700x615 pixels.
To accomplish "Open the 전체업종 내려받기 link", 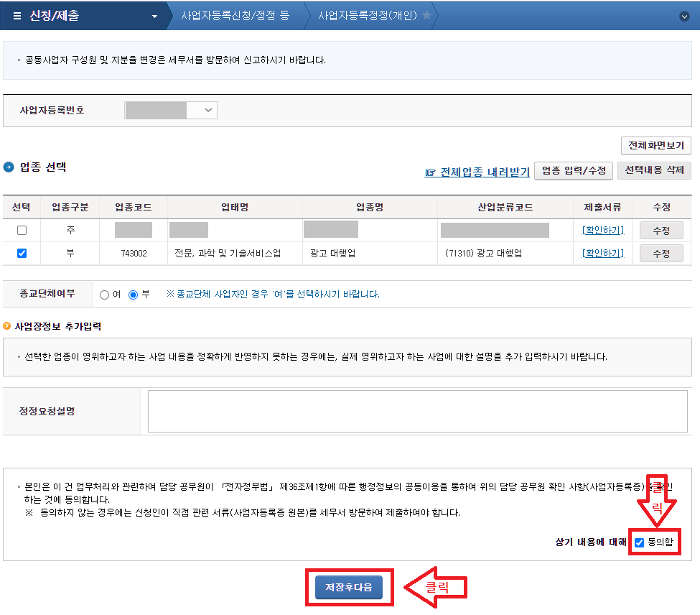I will click(482, 172).
